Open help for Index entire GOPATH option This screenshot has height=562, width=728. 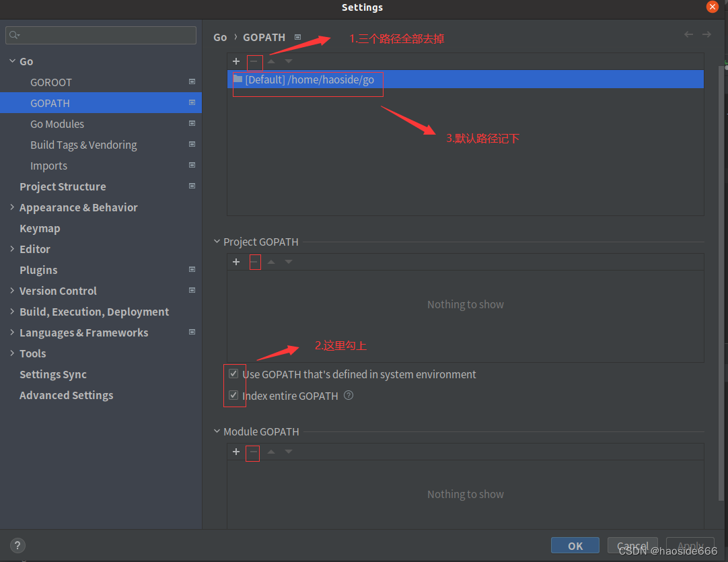tap(349, 396)
